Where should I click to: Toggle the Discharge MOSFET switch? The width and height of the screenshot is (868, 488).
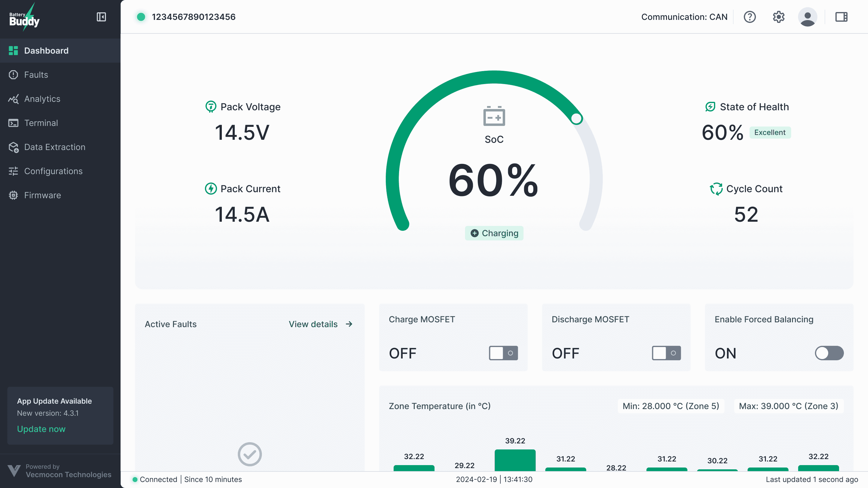pos(666,353)
